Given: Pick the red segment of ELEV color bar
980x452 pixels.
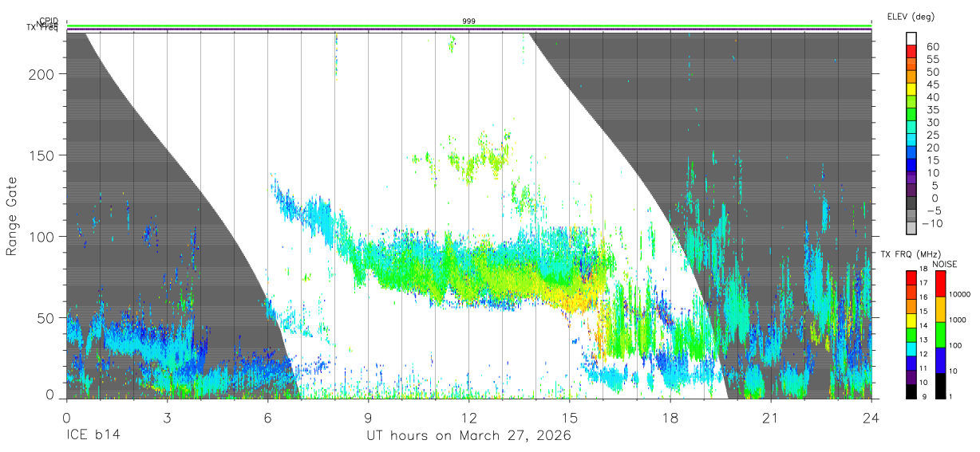Looking at the screenshot, I should coord(911,50).
